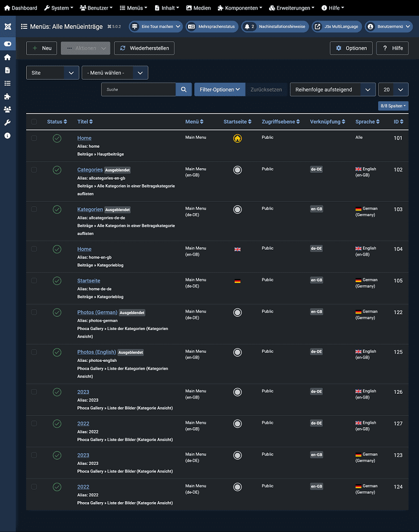Open the Reihenfolge aufsteigend sort dropdown

[x=333, y=90]
